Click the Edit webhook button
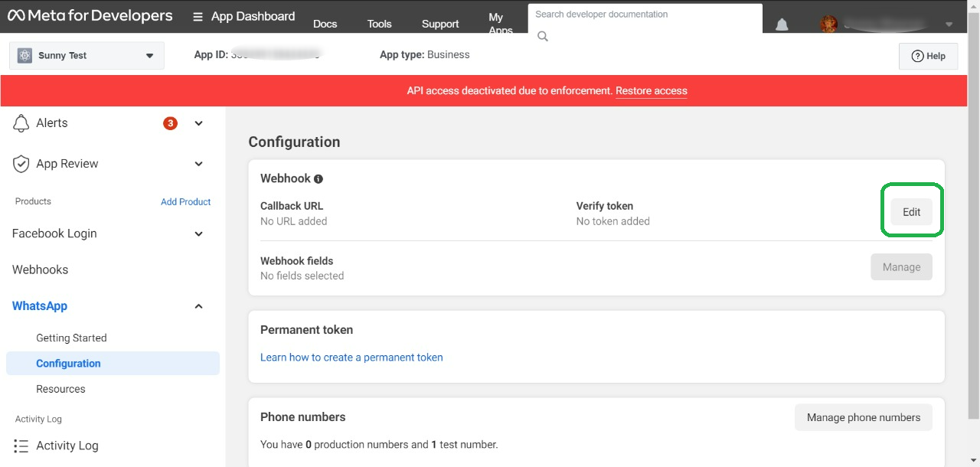Image resolution: width=980 pixels, height=467 pixels. pos(911,212)
